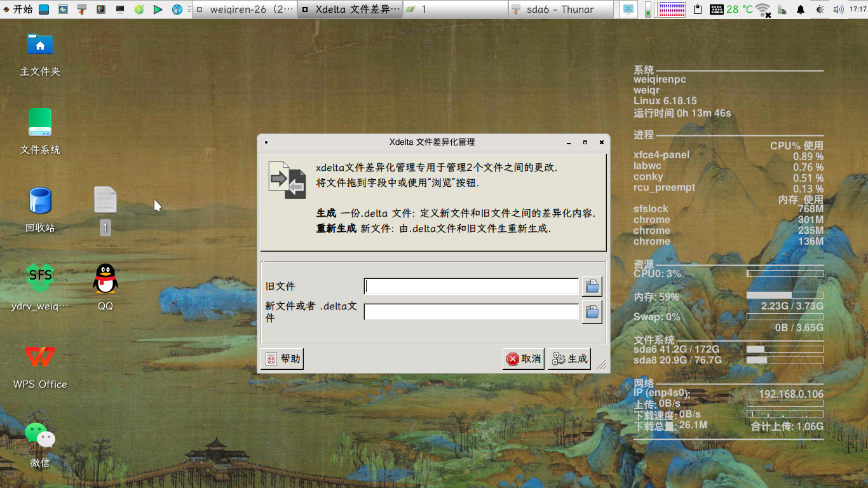Launch the globe web browser icon
The image size is (868, 488).
[177, 10]
